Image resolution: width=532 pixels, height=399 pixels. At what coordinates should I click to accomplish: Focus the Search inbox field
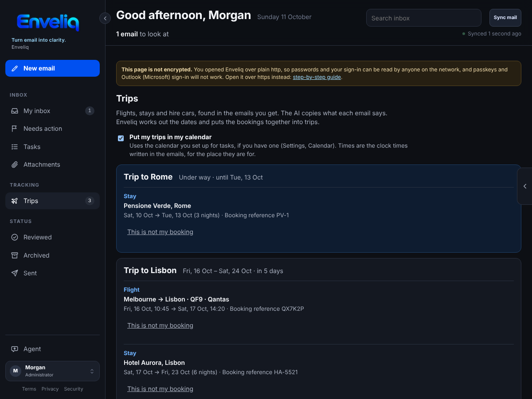pyautogui.click(x=423, y=18)
